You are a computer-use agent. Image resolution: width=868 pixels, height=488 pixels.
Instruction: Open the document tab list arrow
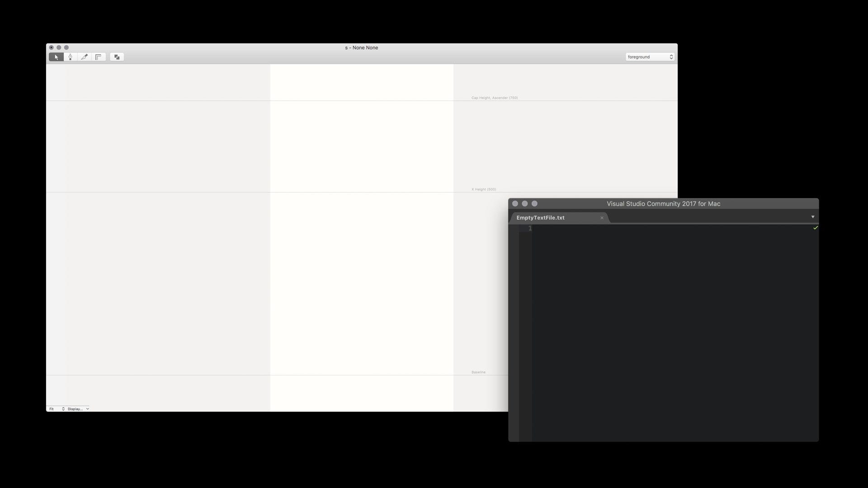(812, 217)
